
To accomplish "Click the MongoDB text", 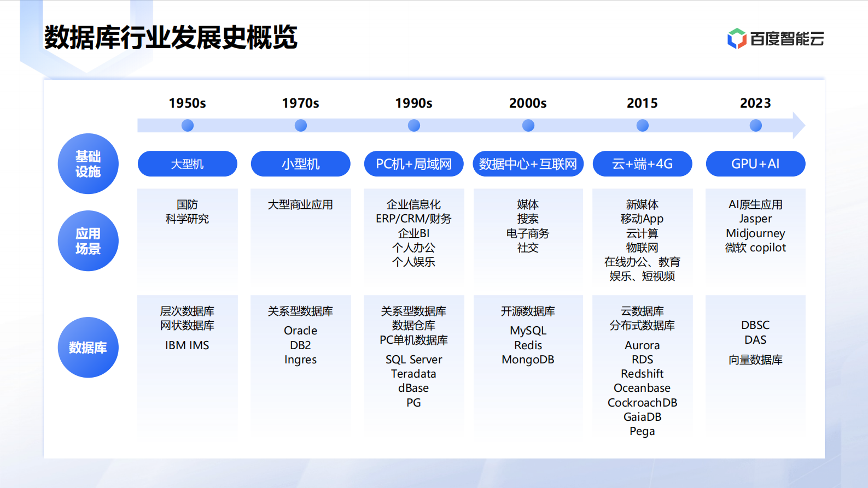I will pyautogui.click(x=528, y=360).
